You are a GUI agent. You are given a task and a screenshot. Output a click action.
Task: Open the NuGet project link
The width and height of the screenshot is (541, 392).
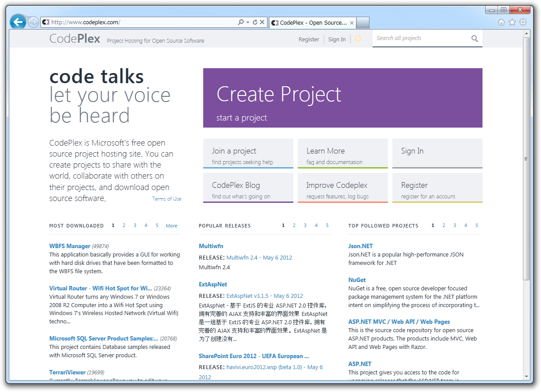tap(357, 280)
